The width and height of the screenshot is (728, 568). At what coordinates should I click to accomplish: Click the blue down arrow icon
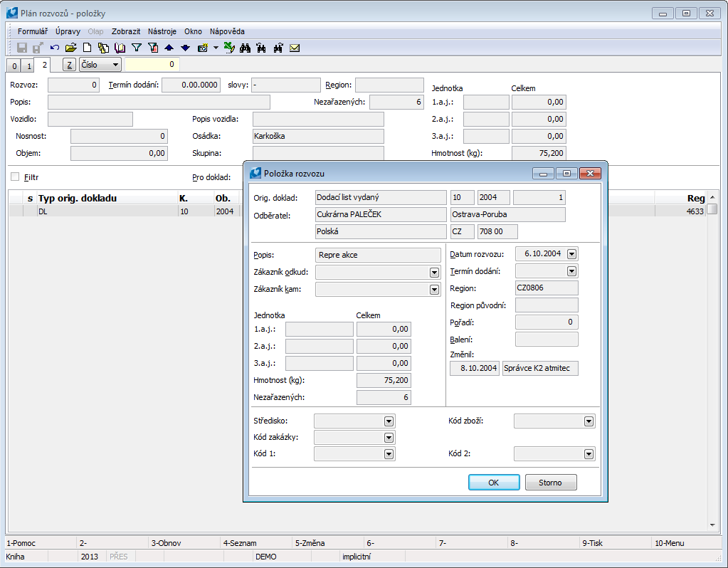185,48
